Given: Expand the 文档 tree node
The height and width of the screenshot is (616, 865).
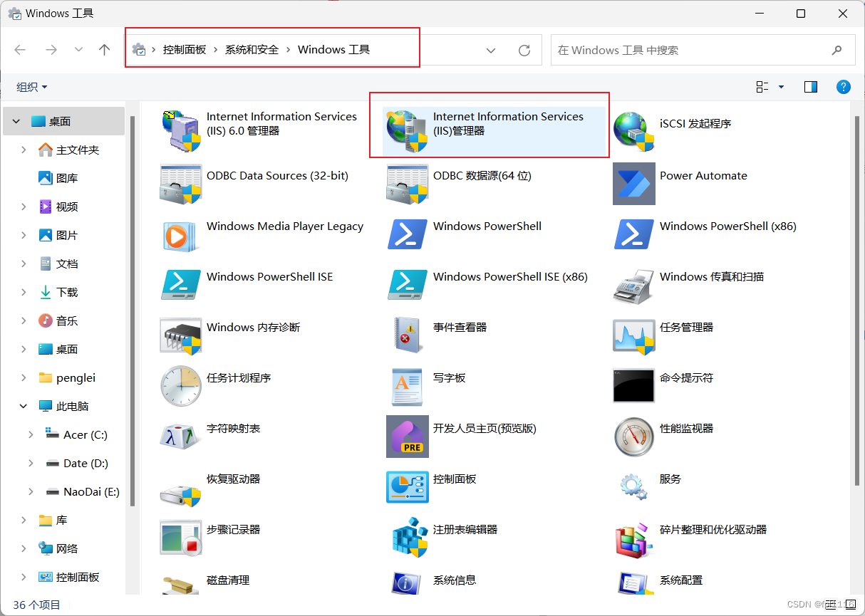Looking at the screenshot, I should tap(24, 263).
